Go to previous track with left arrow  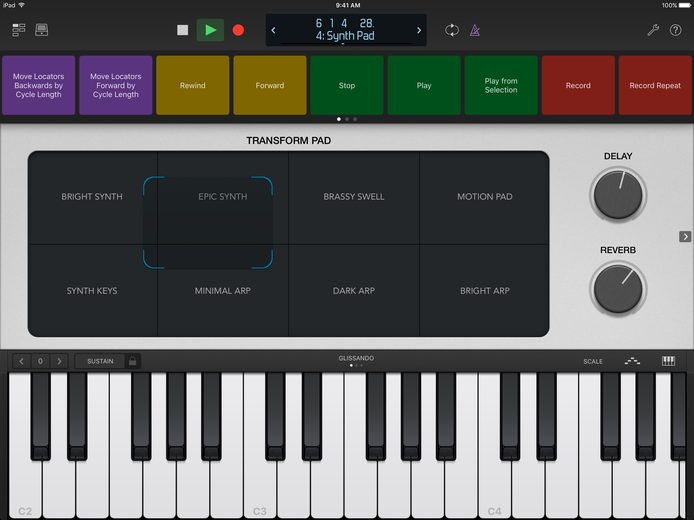[x=274, y=30]
